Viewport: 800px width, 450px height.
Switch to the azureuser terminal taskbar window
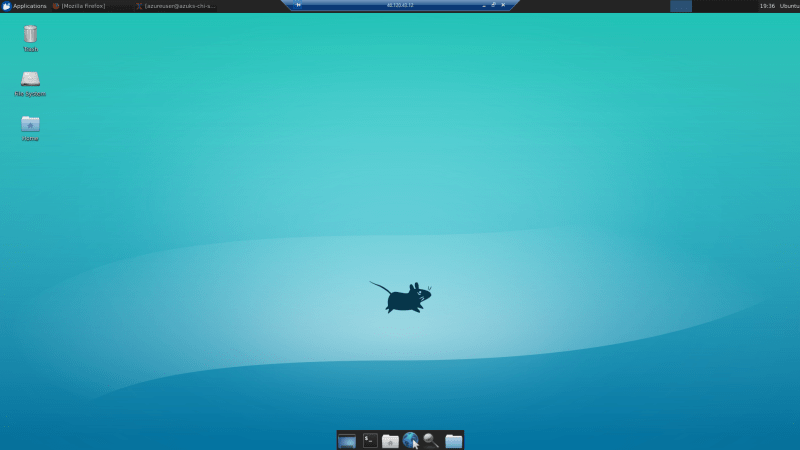tap(176, 6)
